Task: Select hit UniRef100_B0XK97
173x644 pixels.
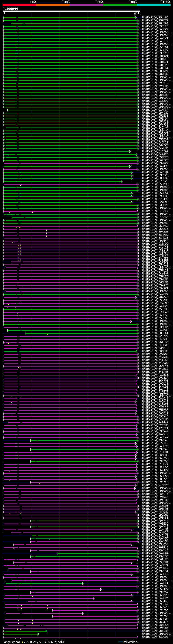Action: tap(155, 553)
